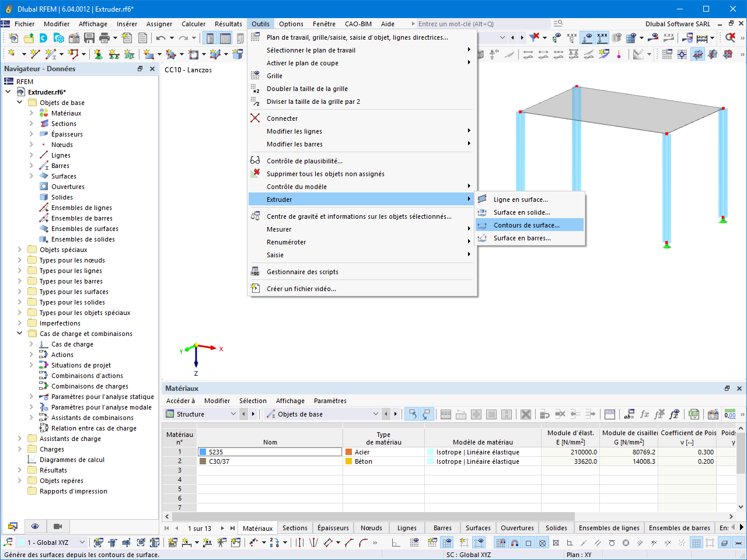747x560 pixels.
Task: Close the Matériaux panel
Action: (739, 388)
